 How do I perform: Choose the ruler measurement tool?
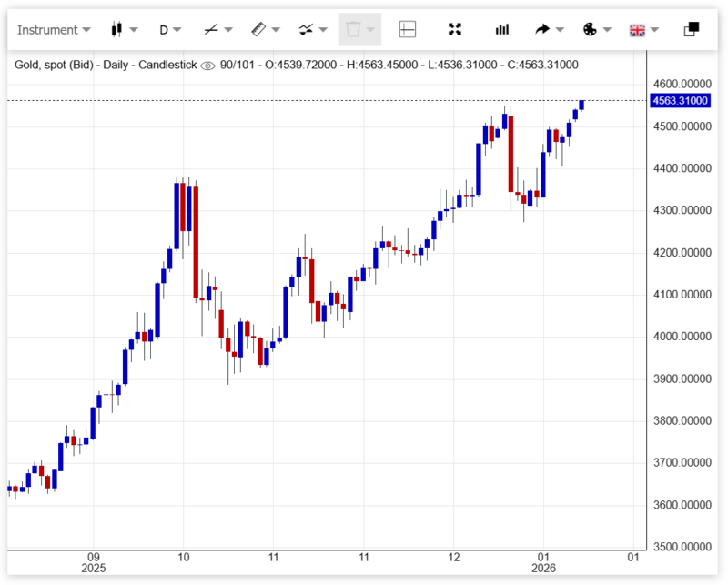pos(258,29)
